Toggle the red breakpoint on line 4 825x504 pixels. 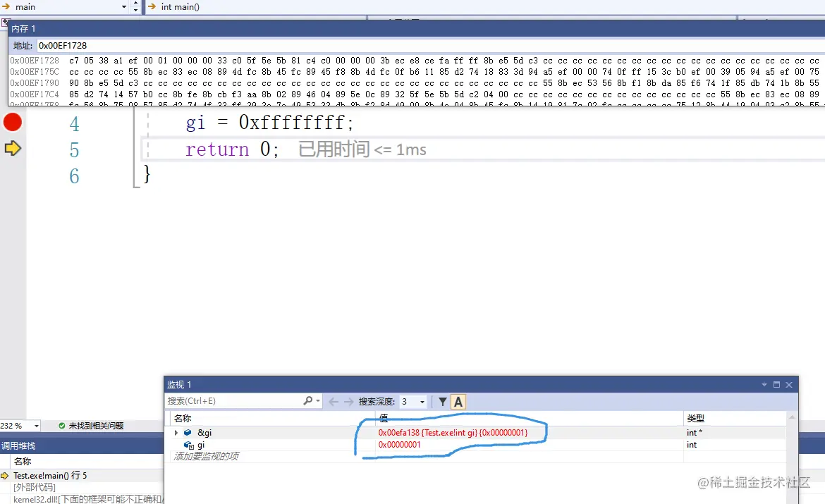point(13,122)
